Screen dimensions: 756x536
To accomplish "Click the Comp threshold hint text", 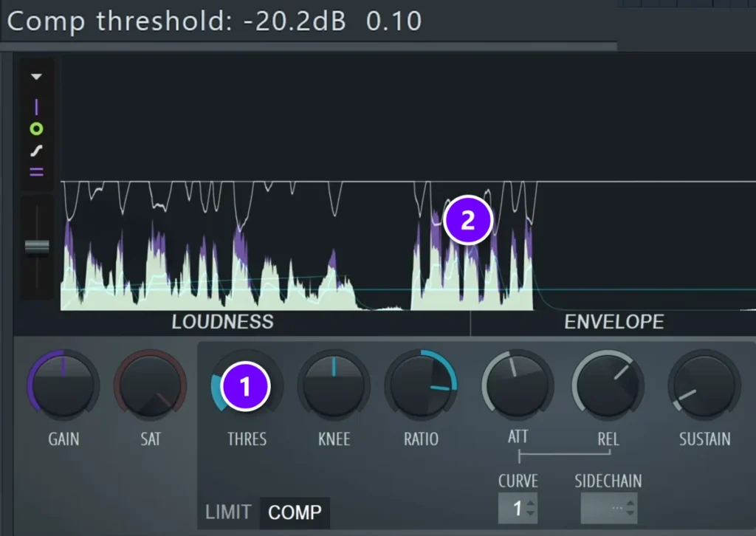I will tap(214, 21).
